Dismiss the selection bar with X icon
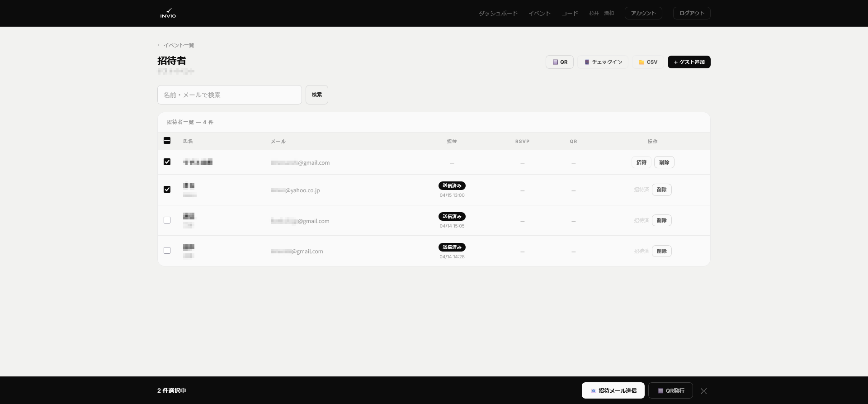Image resolution: width=868 pixels, height=404 pixels. click(x=703, y=391)
